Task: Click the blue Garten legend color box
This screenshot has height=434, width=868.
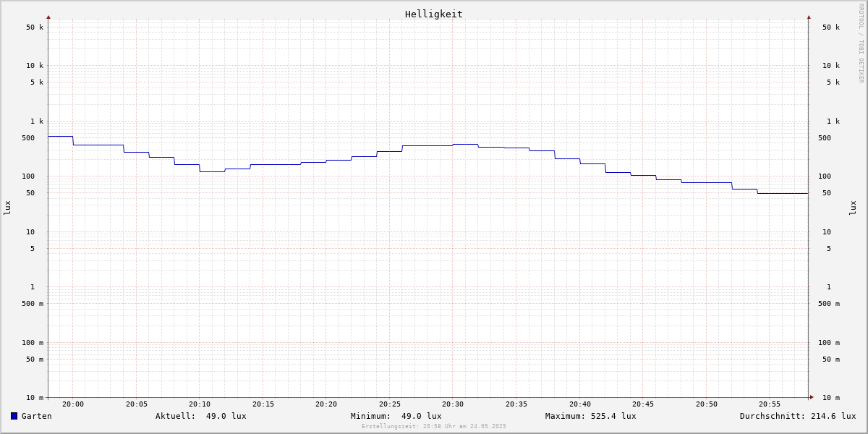Action: (x=14, y=416)
